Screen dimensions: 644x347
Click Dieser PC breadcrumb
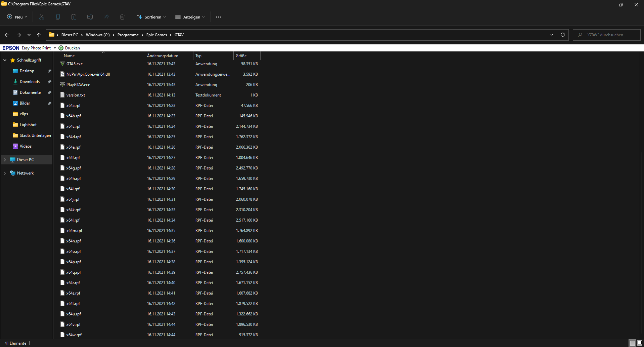[70, 35]
